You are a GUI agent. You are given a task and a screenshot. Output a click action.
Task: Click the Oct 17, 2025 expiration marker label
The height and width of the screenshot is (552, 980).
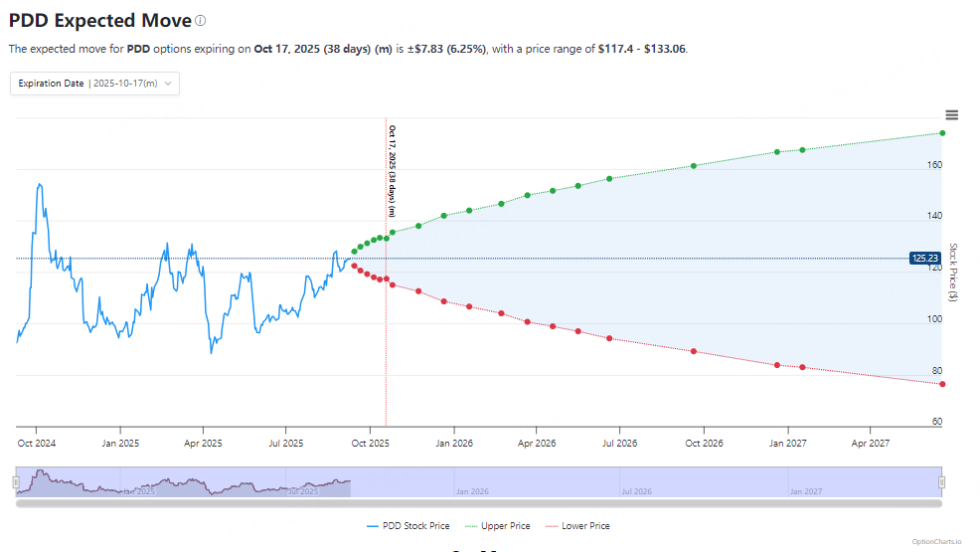[x=392, y=171]
